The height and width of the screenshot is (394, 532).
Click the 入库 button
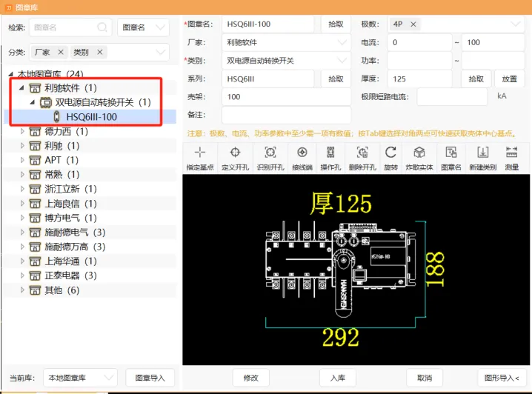[x=338, y=378]
